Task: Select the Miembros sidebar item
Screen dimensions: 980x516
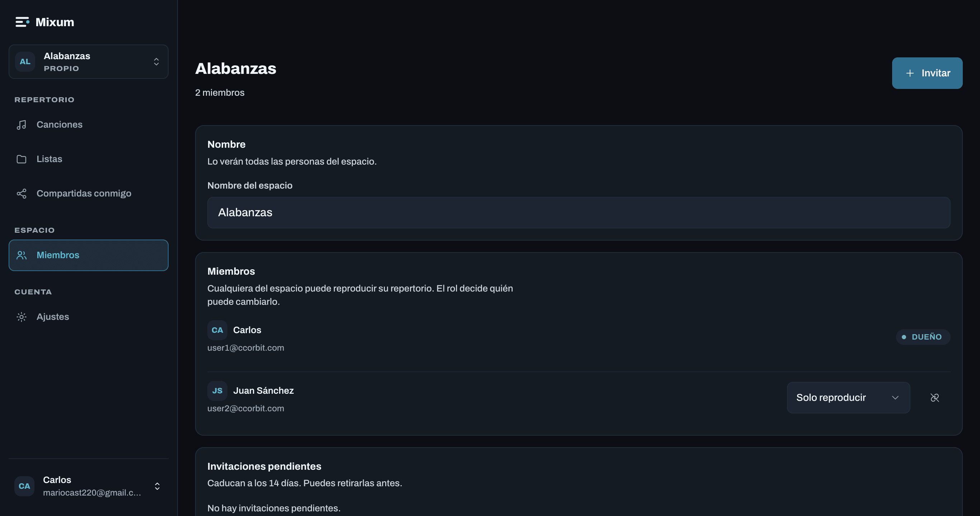Action: 88,255
